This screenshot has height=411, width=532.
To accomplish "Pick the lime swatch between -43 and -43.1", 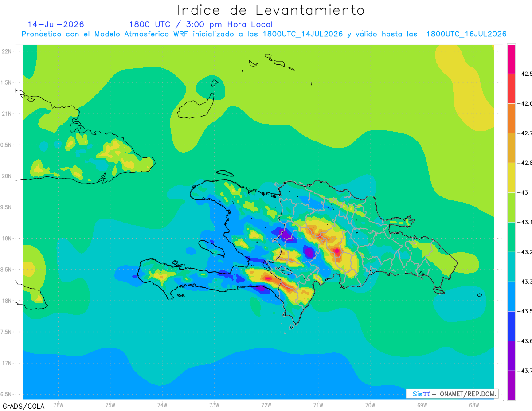I will (511, 207).
